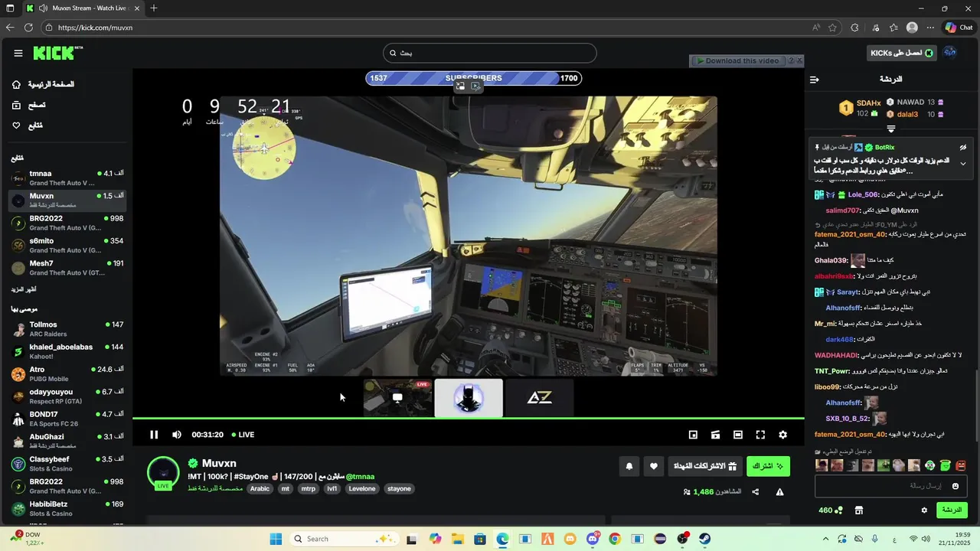Focus the send message chat field
Screen dimensions: 980x551
click(x=890, y=486)
